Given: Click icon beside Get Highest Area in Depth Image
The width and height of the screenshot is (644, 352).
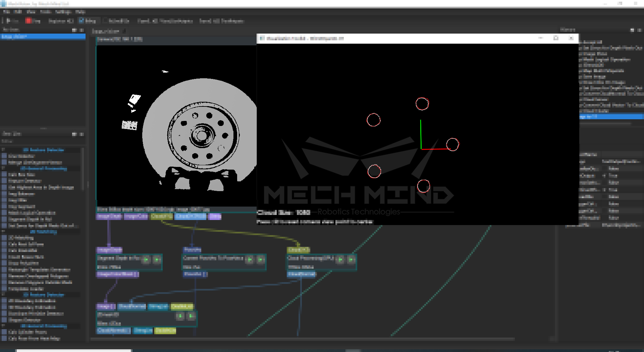Looking at the screenshot, I should (x=4, y=187).
